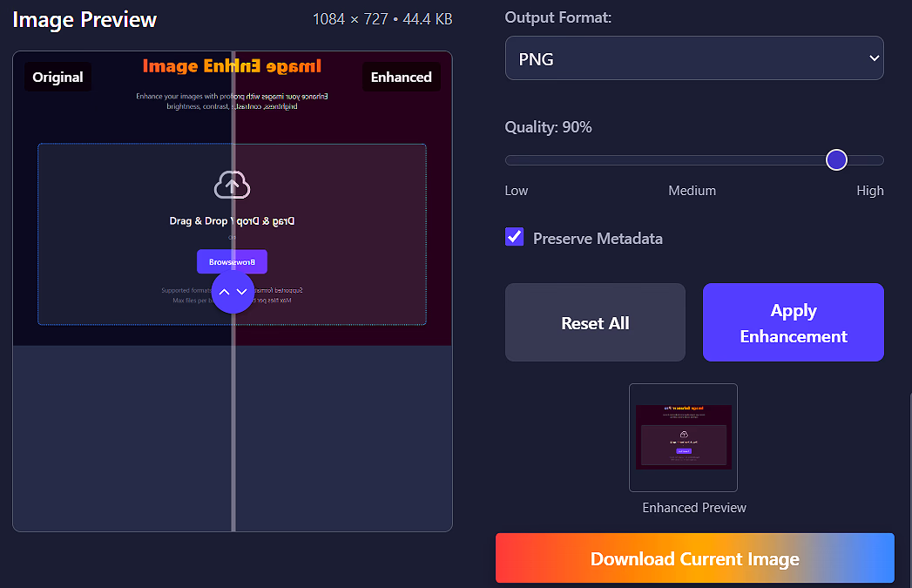Select the Enhanced label on the preview
Image resolution: width=912 pixels, height=588 pixels.
(401, 78)
